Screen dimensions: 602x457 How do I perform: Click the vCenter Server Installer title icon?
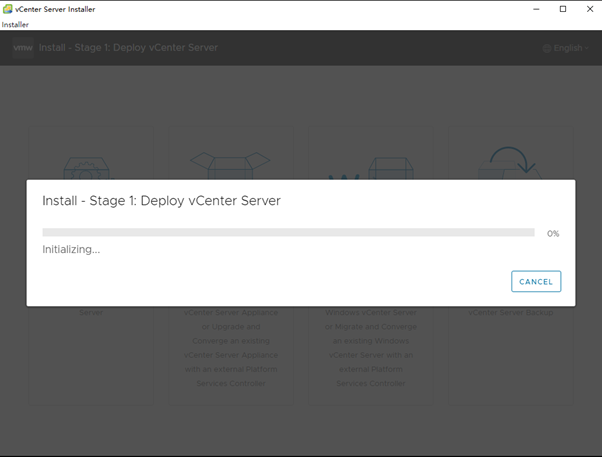click(7, 9)
